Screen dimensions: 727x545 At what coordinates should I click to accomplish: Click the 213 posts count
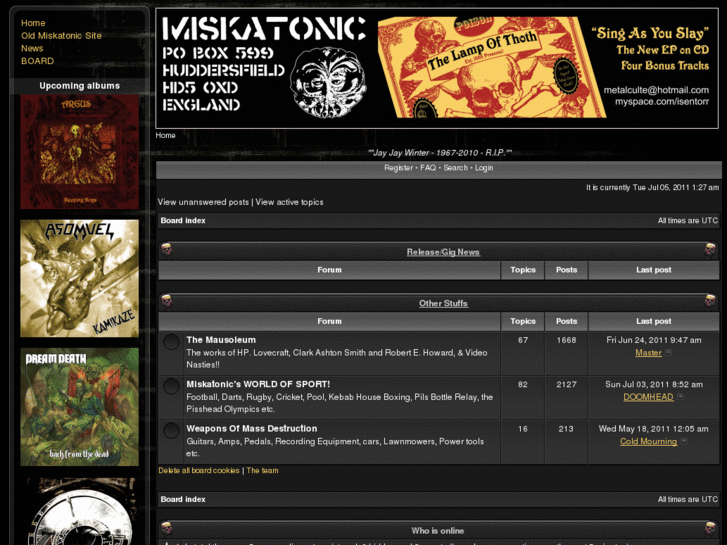pyautogui.click(x=566, y=429)
